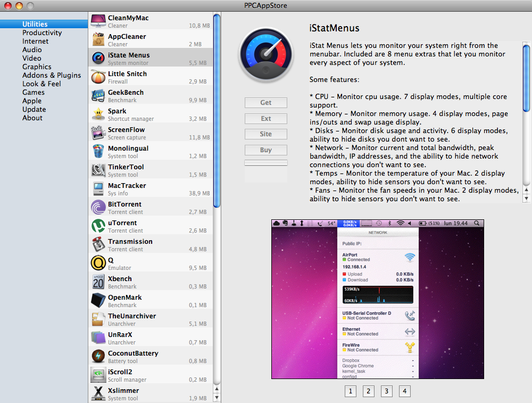Screen dimensions: 532x403
Task: Show the Video category
Action: (x=31, y=58)
